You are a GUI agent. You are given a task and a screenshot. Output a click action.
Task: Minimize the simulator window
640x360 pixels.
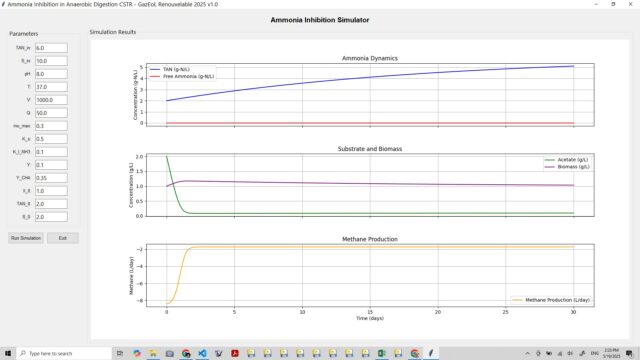coord(596,4)
